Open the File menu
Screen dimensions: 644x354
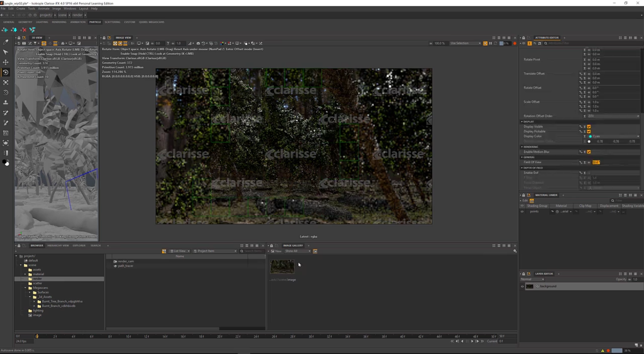pos(3,8)
